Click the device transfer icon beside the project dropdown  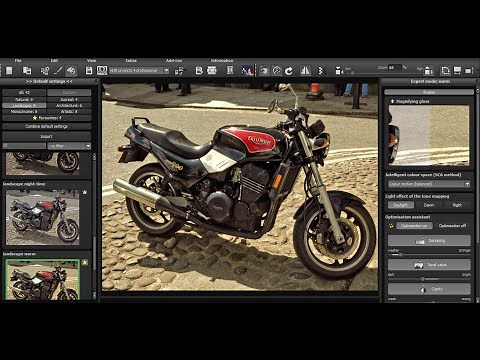coord(179,70)
